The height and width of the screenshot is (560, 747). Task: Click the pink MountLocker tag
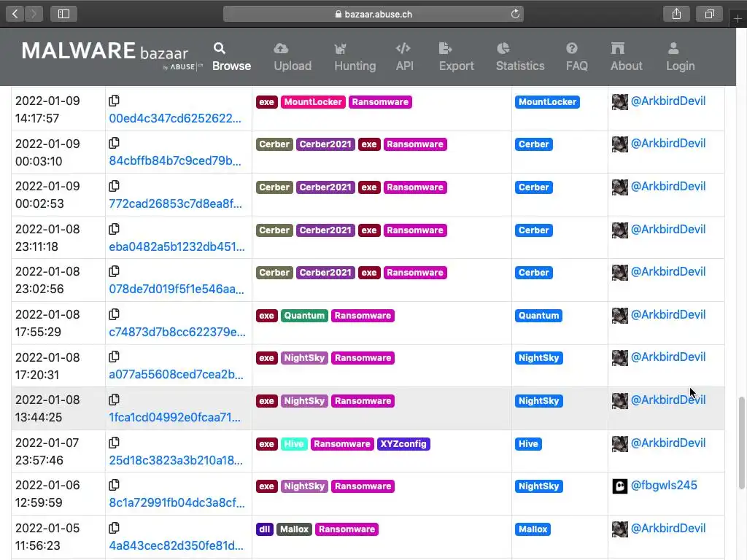tap(313, 102)
